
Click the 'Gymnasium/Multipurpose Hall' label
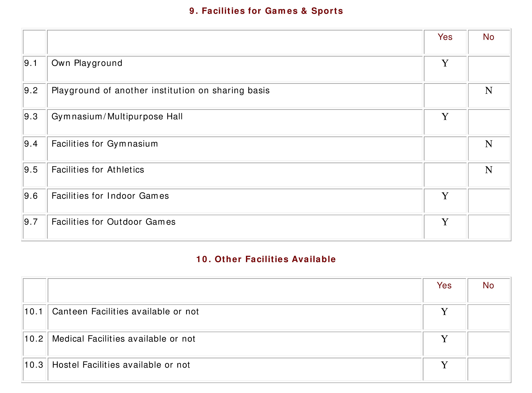(x=117, y=117)
